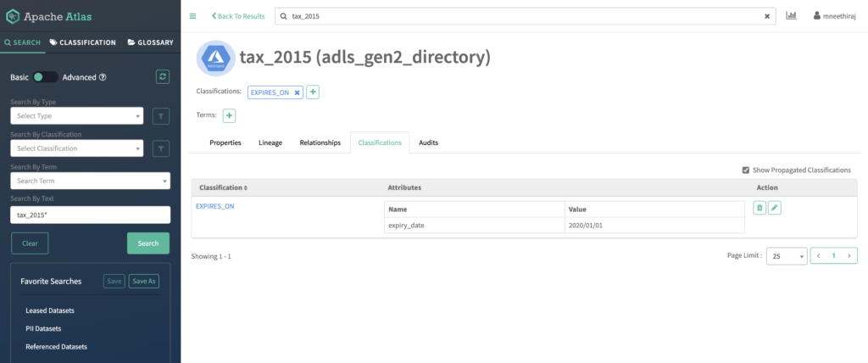This screenshot has width=868, height=363.
Task: Open the EXPIRES_ON classification link
Action: click(x=214, y=206)
